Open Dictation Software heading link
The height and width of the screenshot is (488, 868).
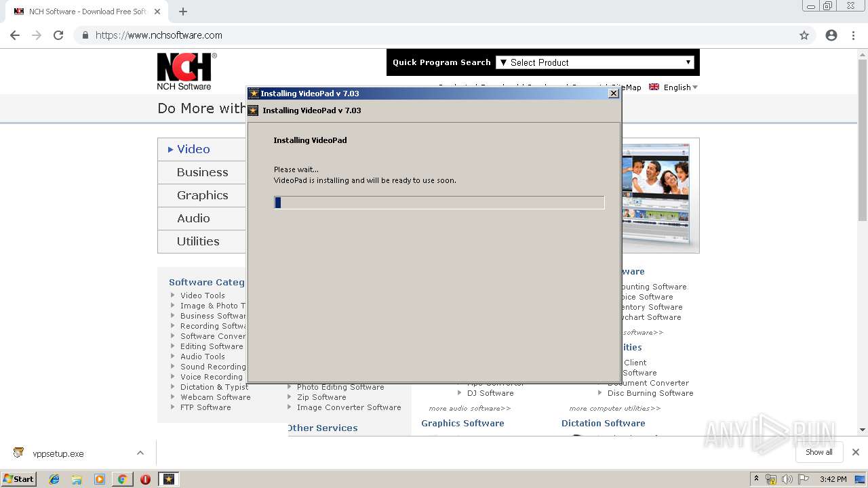point(603,424)
